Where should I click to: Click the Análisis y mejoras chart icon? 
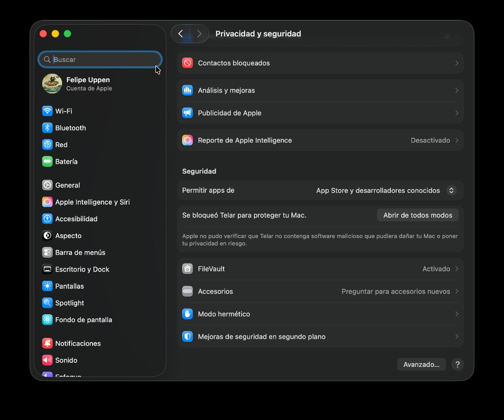click(x=188, y=90)
